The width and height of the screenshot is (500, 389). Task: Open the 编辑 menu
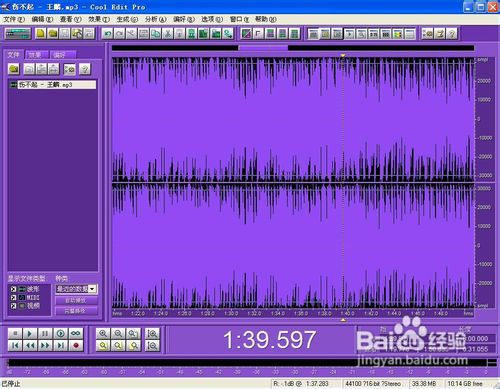[x=42, y=19]
